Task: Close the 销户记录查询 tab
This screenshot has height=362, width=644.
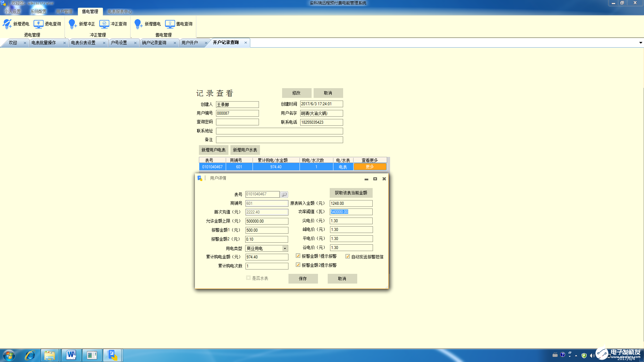Action: pos(175,43)
